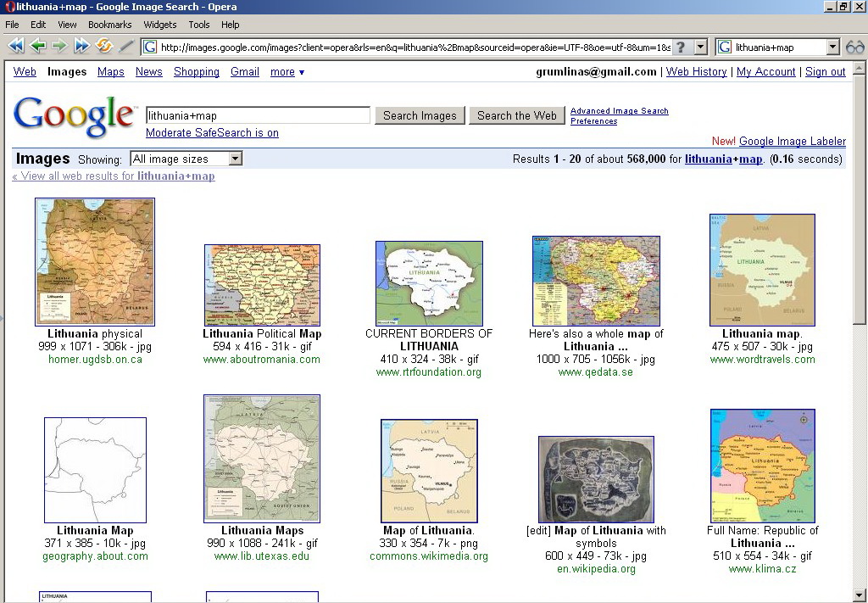Viewport: 868px width, 603px height.
Task: Click the Forward arrow icon
Action: [x=59, y=47]
